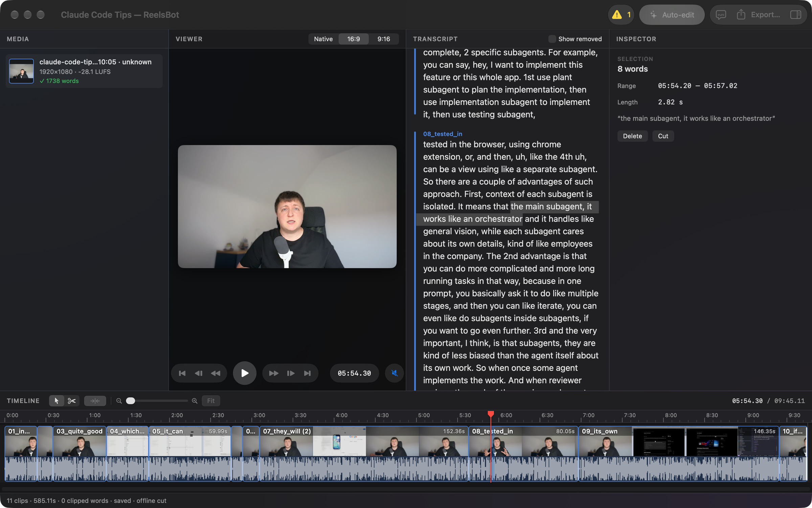Image resolution: width=812 pixels, height=508 pixels.
Task: Click the 8:00 mark on timeline ruler
Action: [x=671, y=416]
